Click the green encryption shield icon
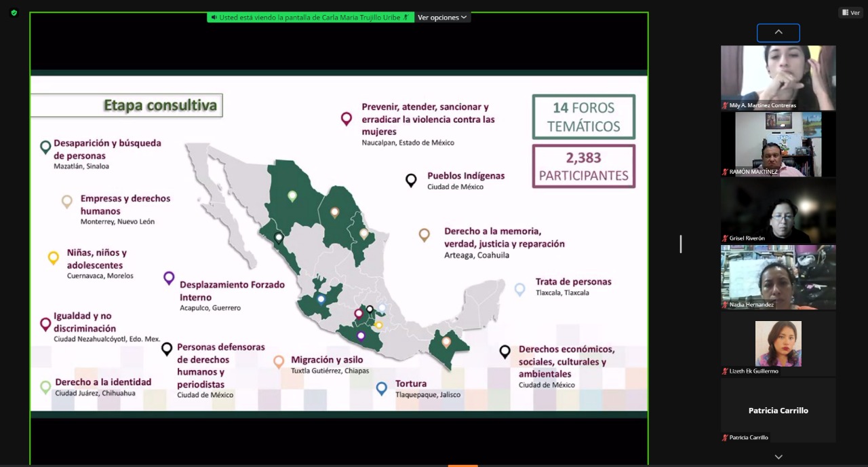Screen dimensions: 868x467 (14, 12)
